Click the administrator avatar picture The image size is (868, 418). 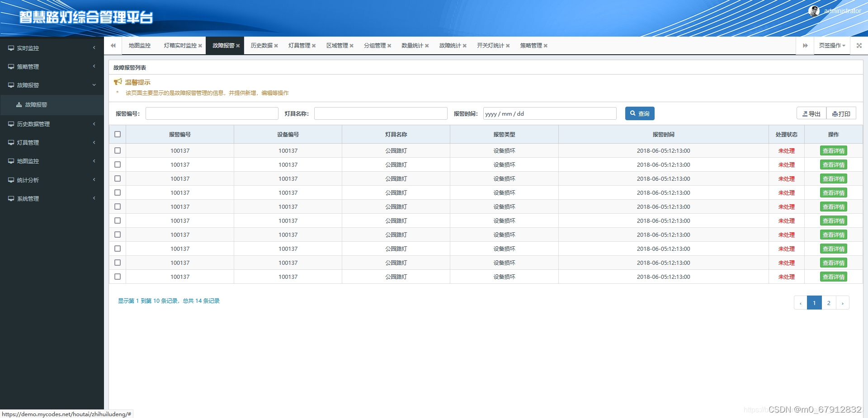click(814, 11)
